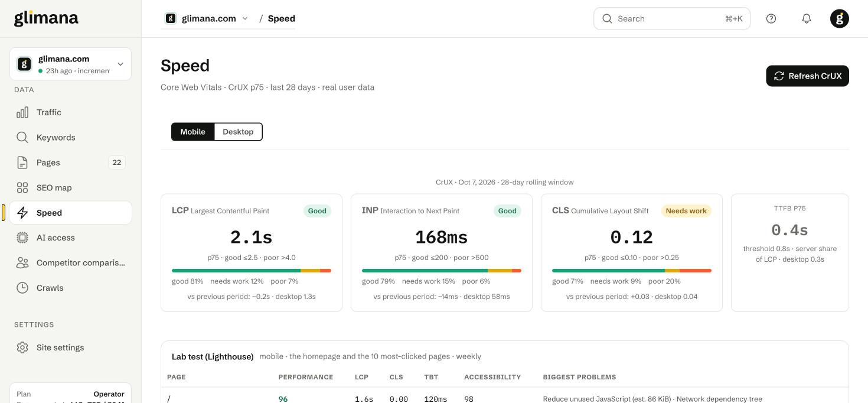Click the SEO map grid icon
The image size is (868, 403).
tap(22, 188)
